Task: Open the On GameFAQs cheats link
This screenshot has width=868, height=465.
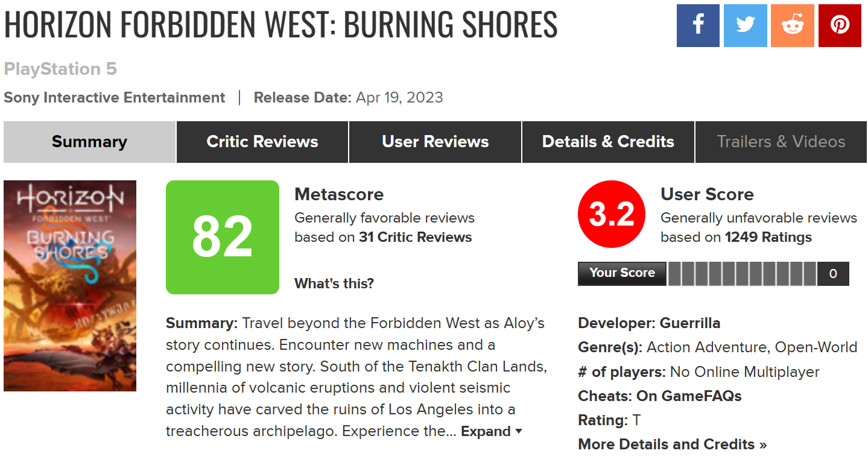Action: pyautogui.click(x=689, y=396)
